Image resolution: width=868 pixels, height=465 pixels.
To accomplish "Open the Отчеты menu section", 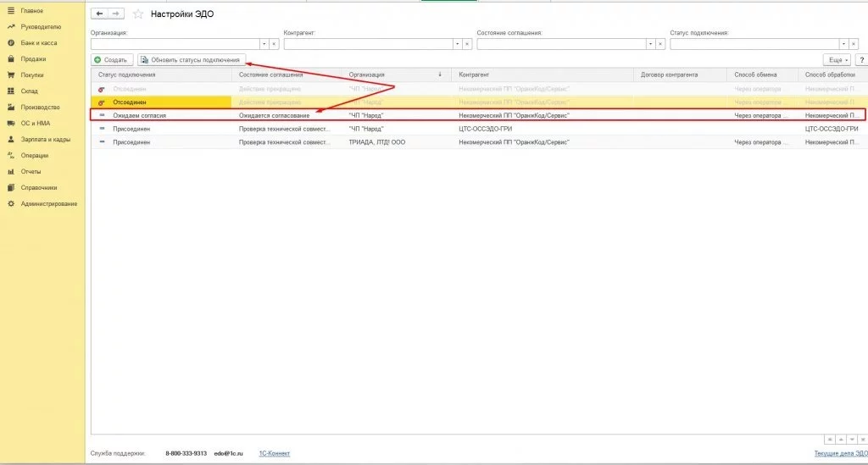I will tap(31, 171).
